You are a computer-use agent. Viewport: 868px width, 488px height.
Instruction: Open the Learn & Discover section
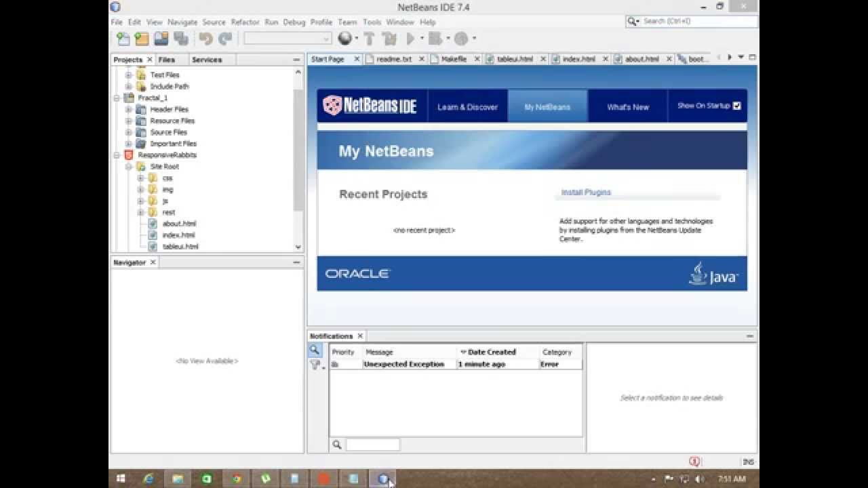tap(467, 106)
